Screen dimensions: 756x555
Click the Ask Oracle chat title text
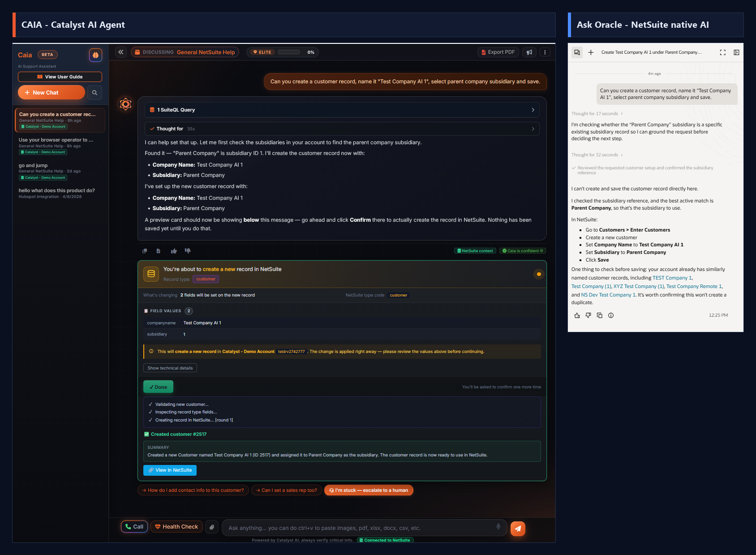coord(652,52)
